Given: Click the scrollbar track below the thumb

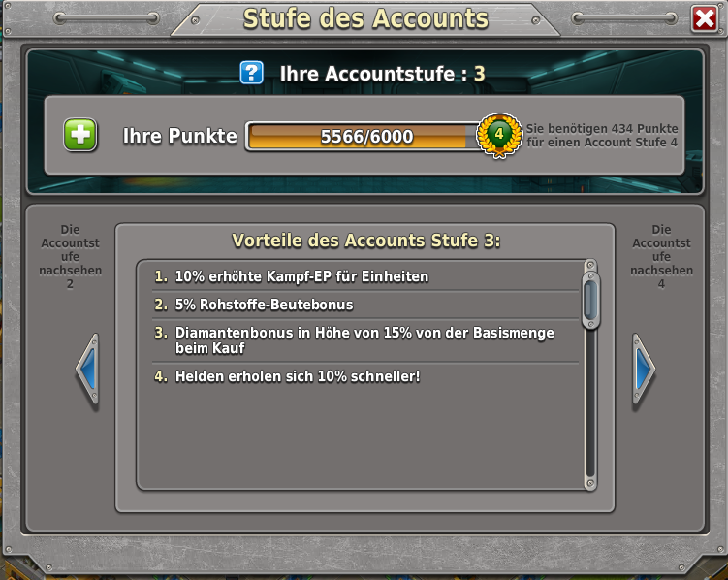Looking at the screenshot, I should click(x=590, y=404).
